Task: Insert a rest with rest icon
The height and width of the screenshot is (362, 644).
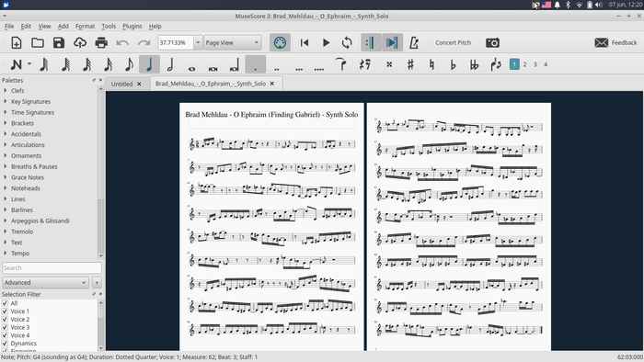Action: 364,65
